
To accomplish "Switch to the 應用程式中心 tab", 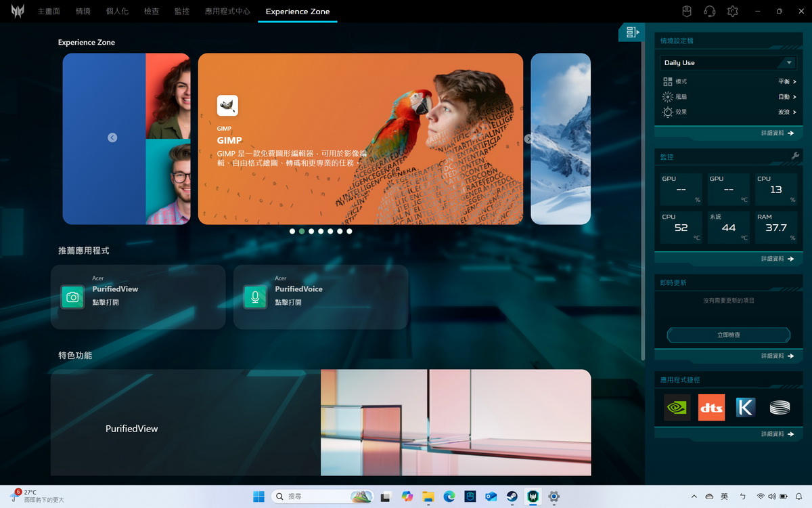I will pos(227,12).
